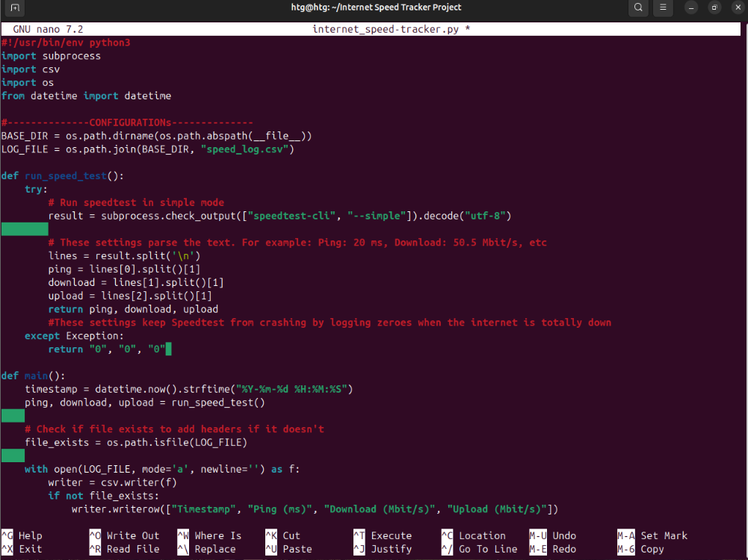Click the 'Check if file exists' comment
The width and height of the screenshot is (748, 560).
point(175,429)
